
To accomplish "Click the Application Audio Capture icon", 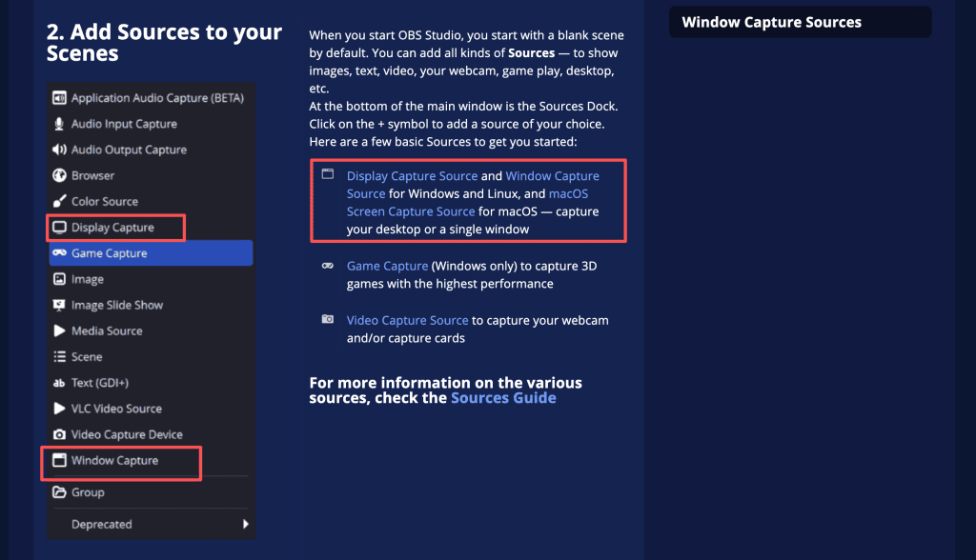I will coord(59,98).
